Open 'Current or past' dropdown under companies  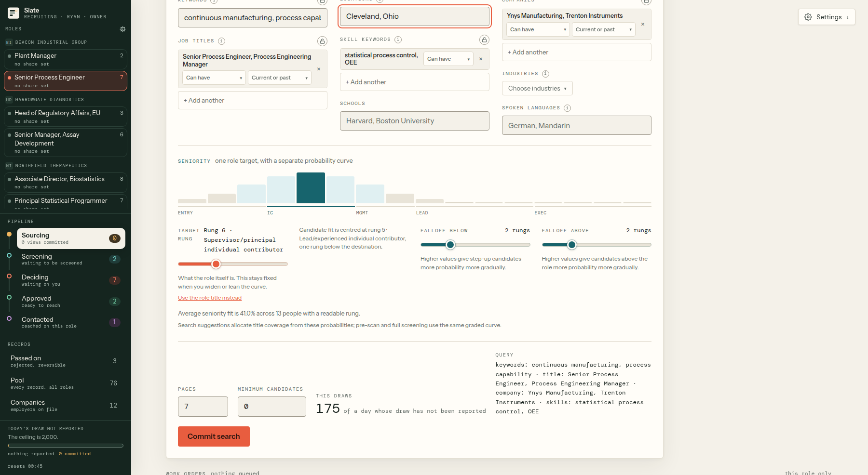coord(604,30)
